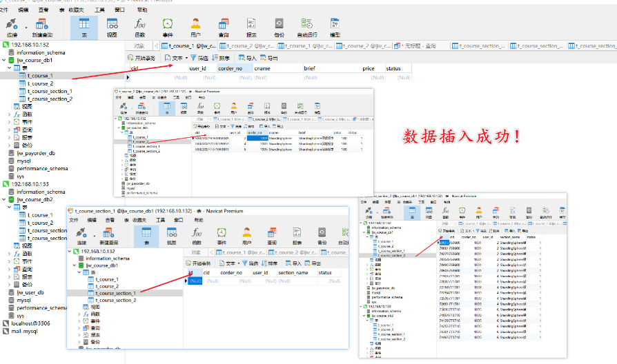Image resolution: width=617 pixels, height=364 pixels.
Task: Open the 帮助 menu in main window
Action: pyautogui.click(x=142, y=10)
